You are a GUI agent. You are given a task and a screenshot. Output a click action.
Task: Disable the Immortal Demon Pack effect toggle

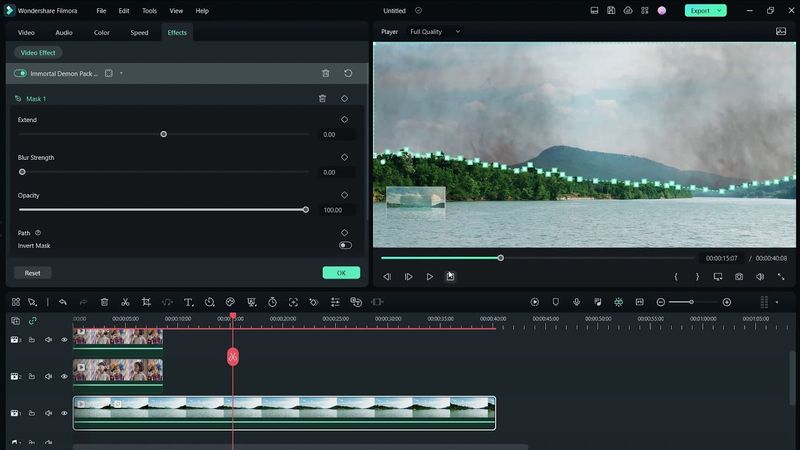[x=20, y=73]
